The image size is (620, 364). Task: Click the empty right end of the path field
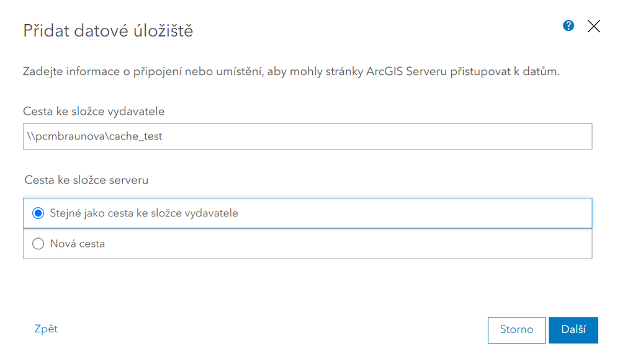(x=528, y=136)
